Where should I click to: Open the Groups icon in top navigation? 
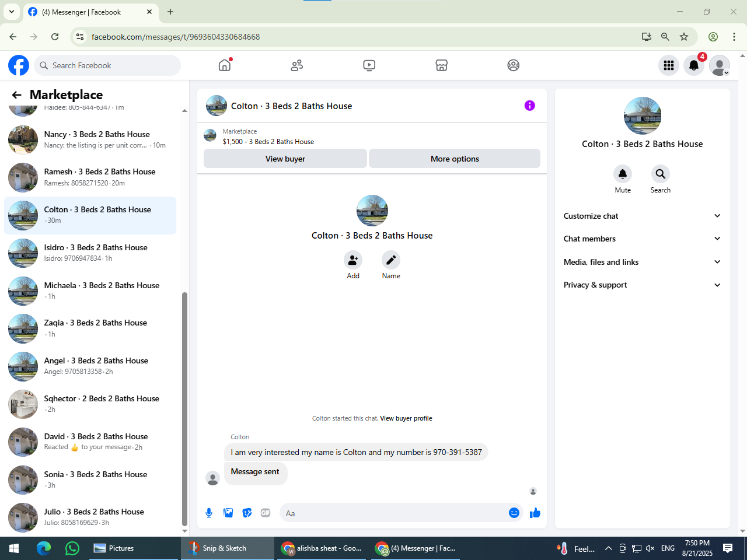click(x=514, y=65)
